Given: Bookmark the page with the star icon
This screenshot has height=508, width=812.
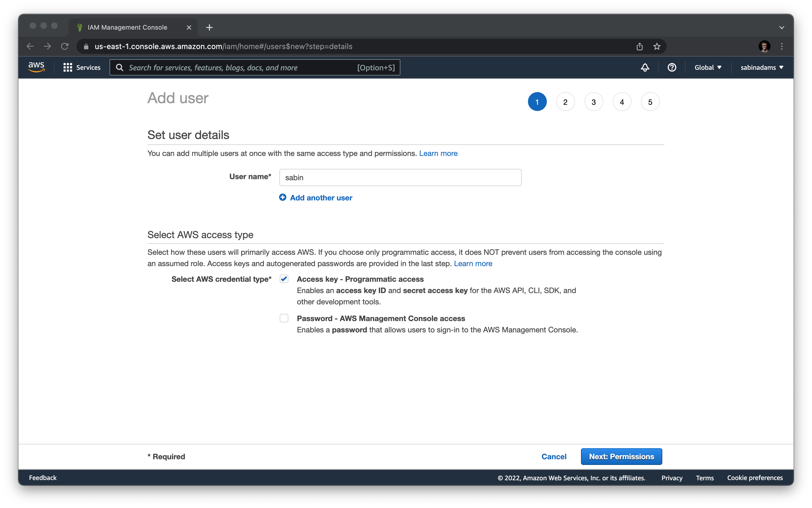Looking at the screenshot, I should pyautogui.click(x=657, y=46).
